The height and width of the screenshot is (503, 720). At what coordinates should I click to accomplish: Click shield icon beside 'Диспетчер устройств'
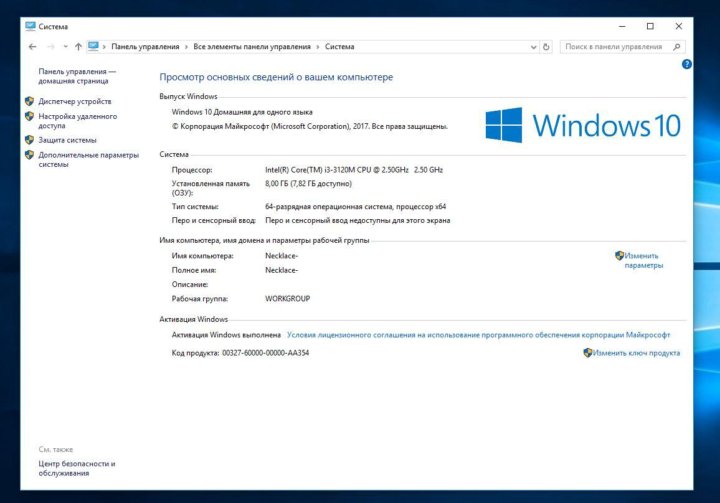[29, 101]
